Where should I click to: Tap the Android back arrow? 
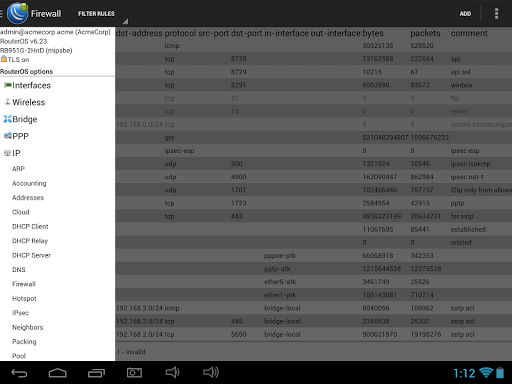(x=19, y=373)
